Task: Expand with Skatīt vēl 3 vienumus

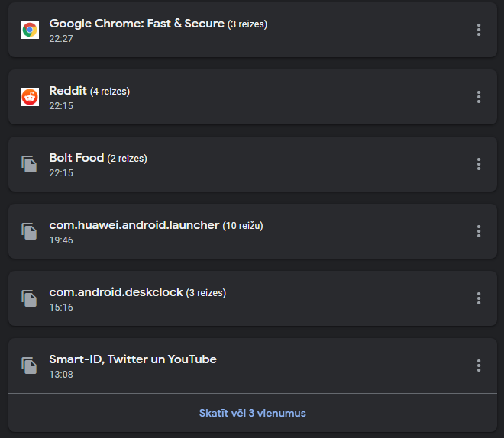Action: (x=252, y=413)
